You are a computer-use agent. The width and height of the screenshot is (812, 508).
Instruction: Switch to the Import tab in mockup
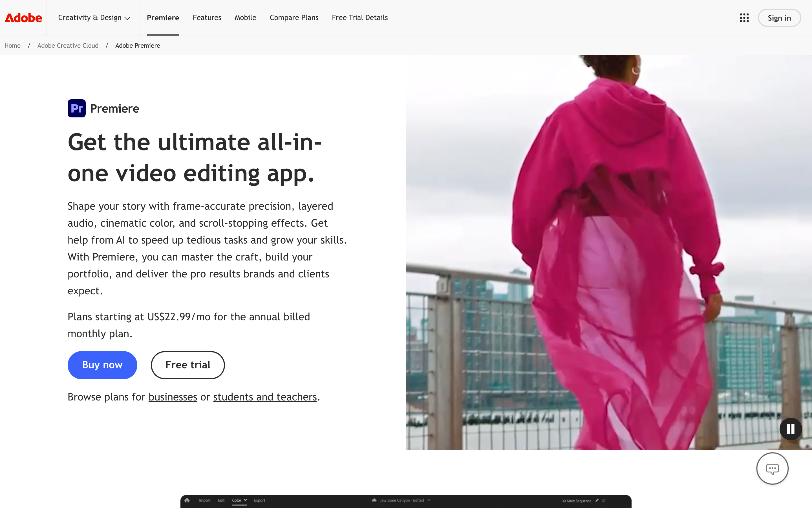pos(205,500)
